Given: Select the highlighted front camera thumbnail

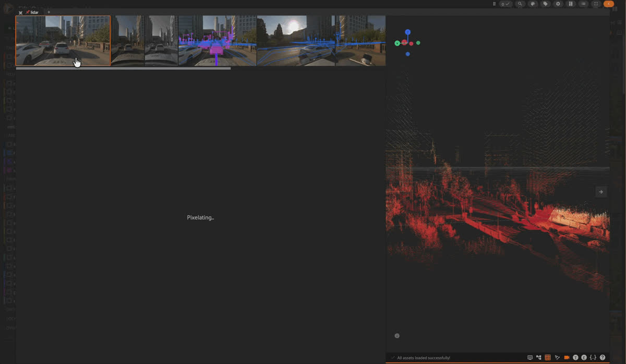Looking at the screenshot, I should coord(63,41).
